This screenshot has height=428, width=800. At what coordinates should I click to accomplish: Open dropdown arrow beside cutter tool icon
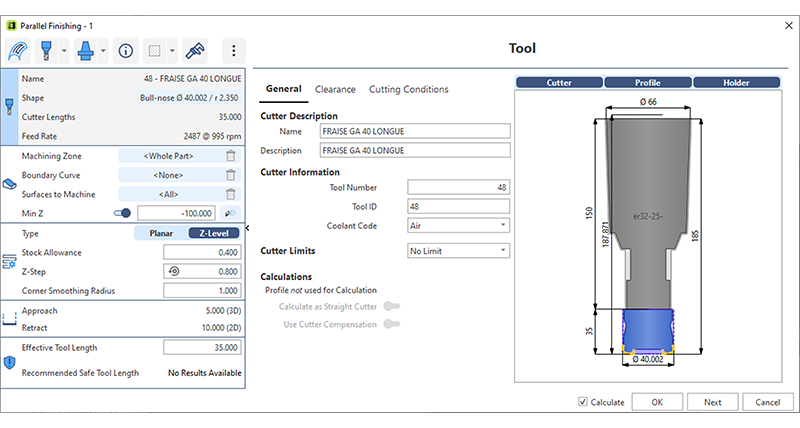coord(65,50)
